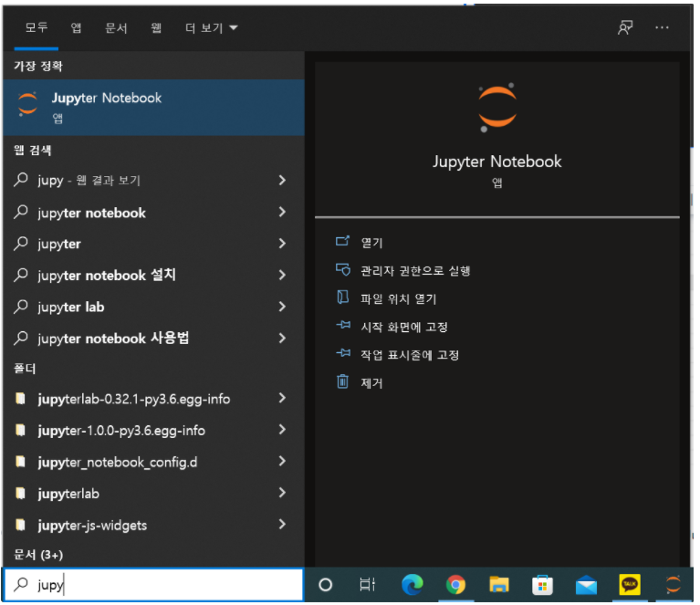The image size is (700, 605).
Task: Expand arrow for 'jupyter' web search
Action: (282, 244)
